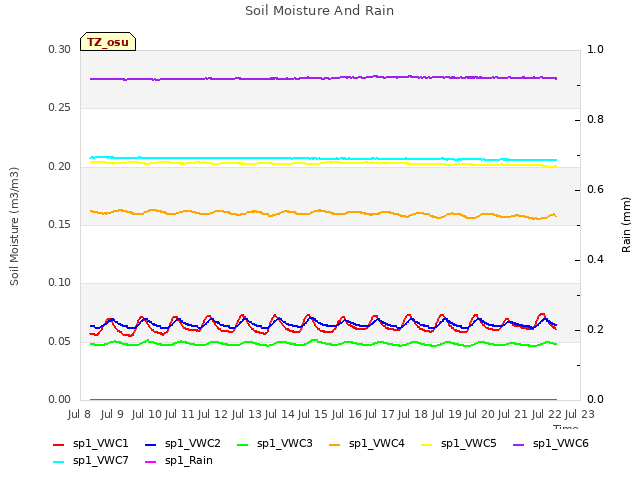Click the magenta rain line at baseline
Viewport: 640px width, 480px height.
[323, 399]
